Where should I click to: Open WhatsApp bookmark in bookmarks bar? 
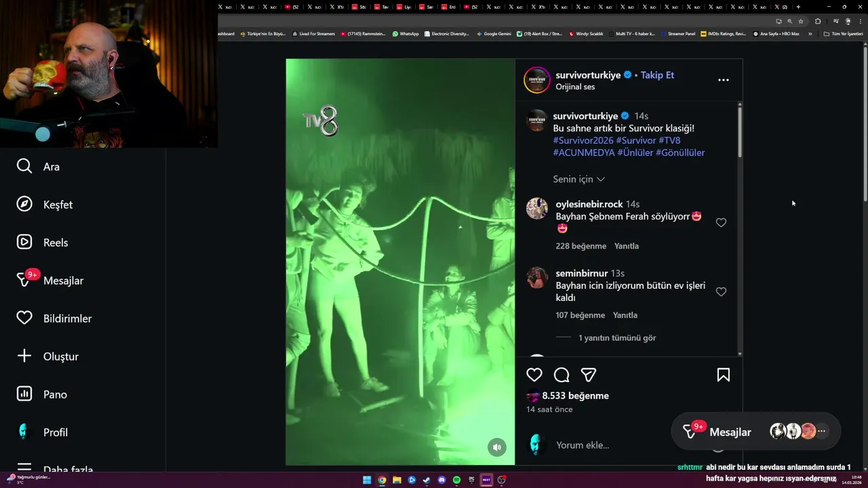coord(406,33)
